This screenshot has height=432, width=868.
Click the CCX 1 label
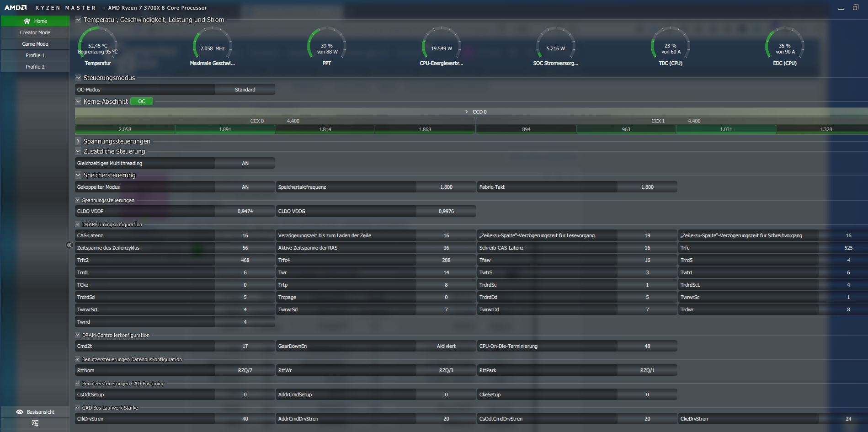click(x=658, y=121)
